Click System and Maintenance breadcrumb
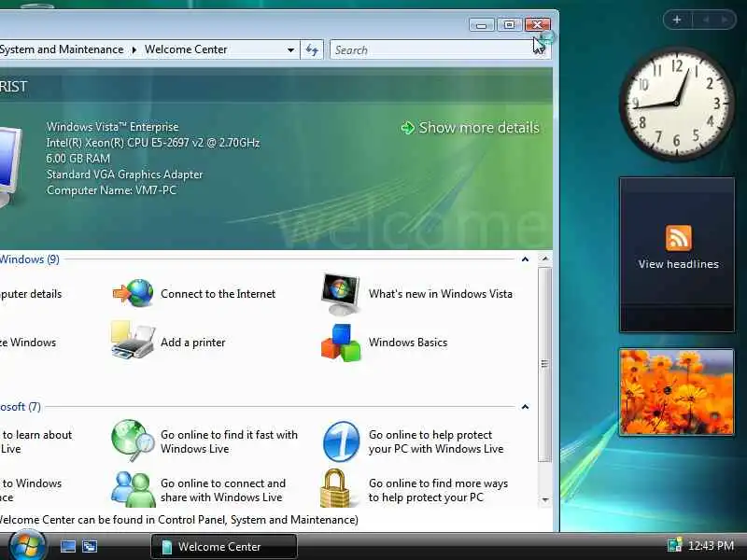Image resolution: width=747 pixels, height=560 pixels. click(x=62, y=49)
